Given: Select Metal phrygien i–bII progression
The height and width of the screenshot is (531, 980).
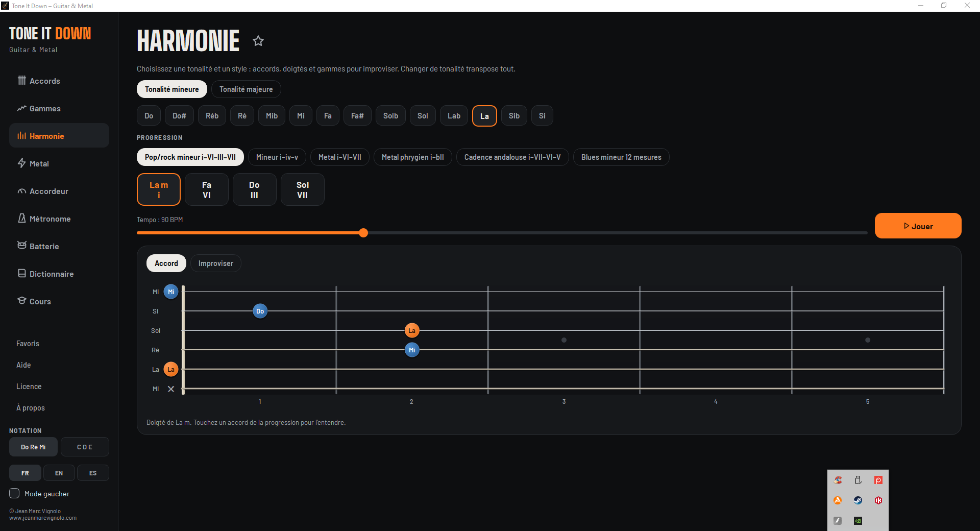Looking at the screenshot, I should pos(413,157).
